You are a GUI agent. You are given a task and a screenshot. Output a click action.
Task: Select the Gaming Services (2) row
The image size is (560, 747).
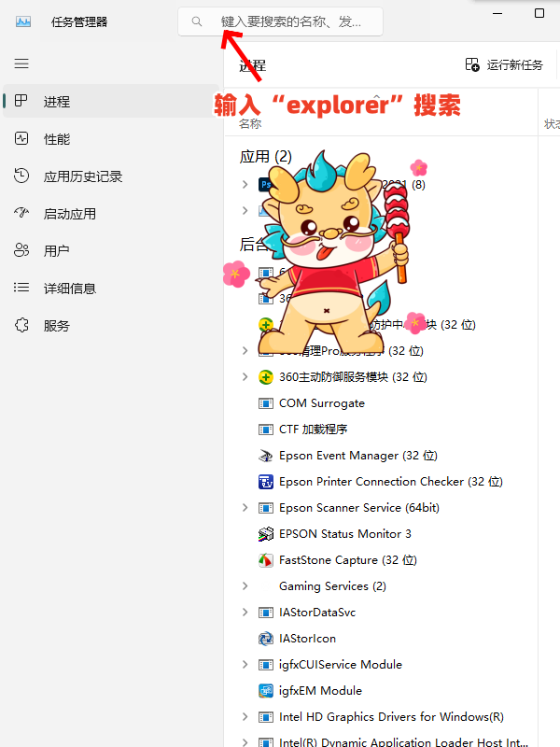[x=381, y=586]
